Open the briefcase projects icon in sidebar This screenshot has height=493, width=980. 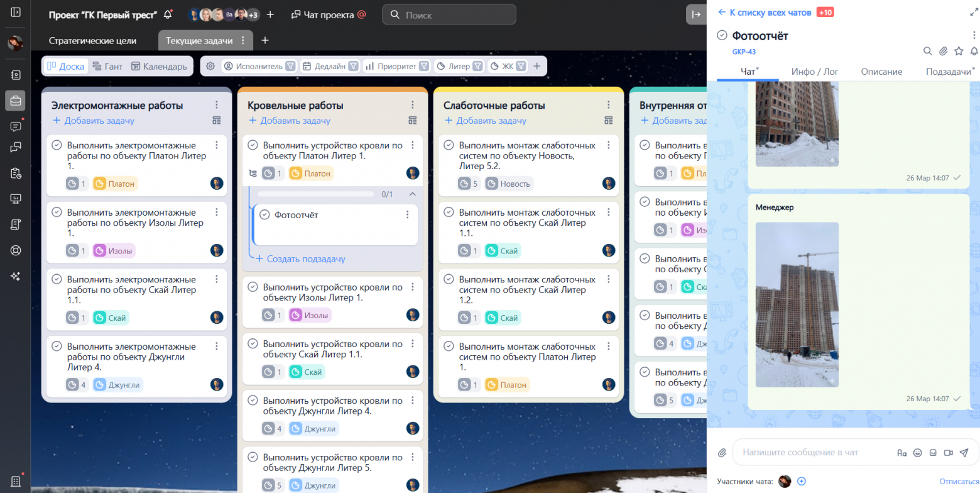coord(16,100)
